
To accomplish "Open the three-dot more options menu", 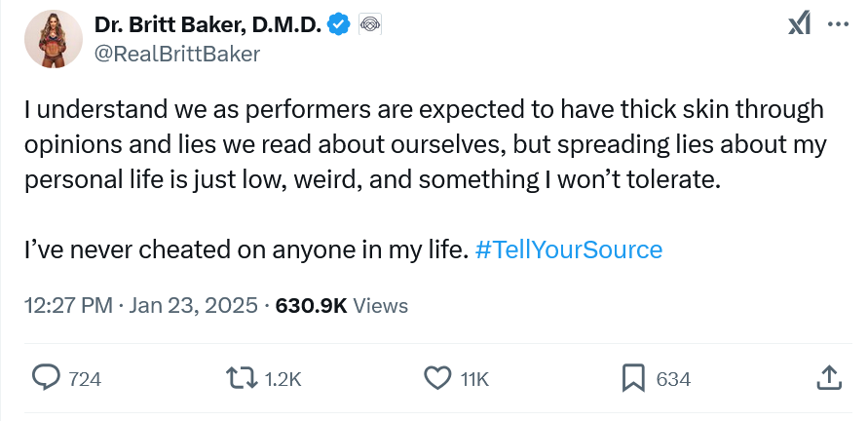I will pyautogui.click(x=838, y=23).
